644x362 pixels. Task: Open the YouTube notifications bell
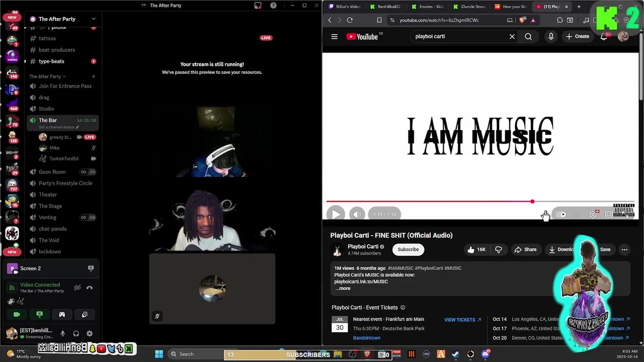[x=604, y=36]
